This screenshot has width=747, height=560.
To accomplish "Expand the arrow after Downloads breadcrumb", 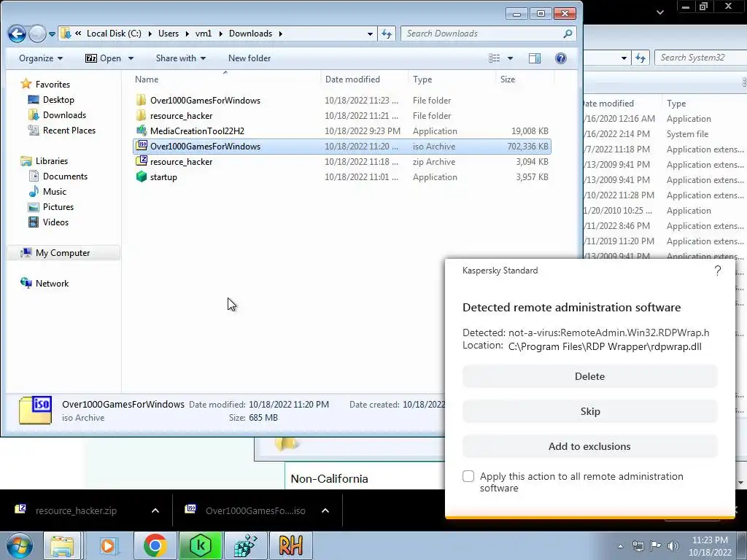I will (281, 34).
